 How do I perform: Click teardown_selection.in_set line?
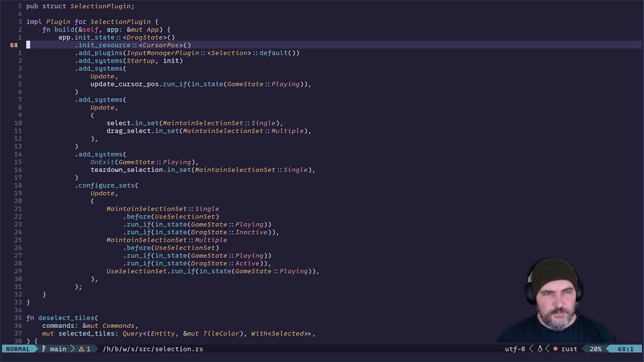pyautogui.click(x=203, y=170)
